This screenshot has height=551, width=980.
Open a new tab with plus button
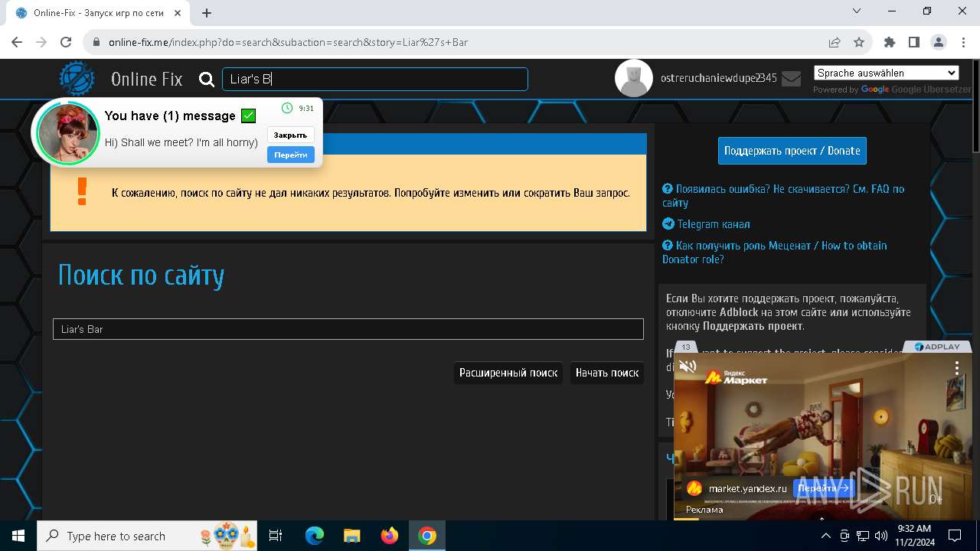(207, 13)
